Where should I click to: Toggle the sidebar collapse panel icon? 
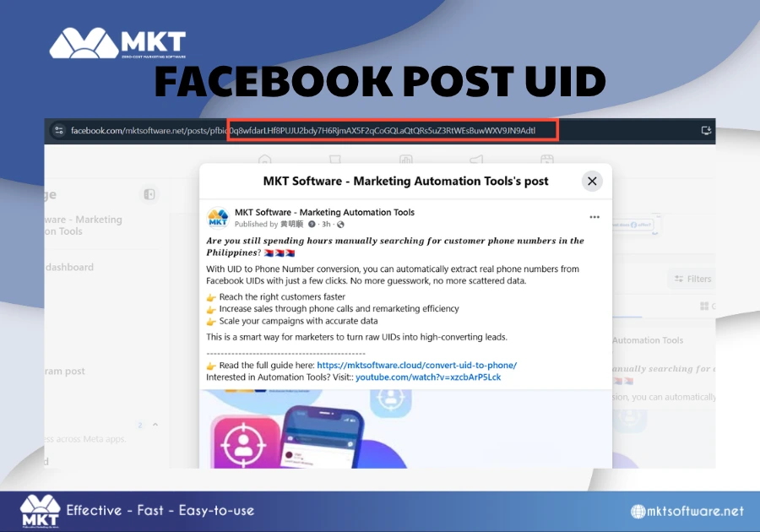[x=149, y=194]
